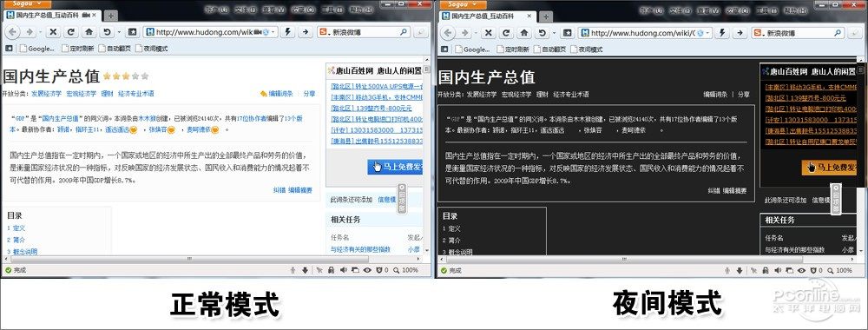
Task: Reload the page in the right window
Action: pyautogui.click(x=506, y=33)
